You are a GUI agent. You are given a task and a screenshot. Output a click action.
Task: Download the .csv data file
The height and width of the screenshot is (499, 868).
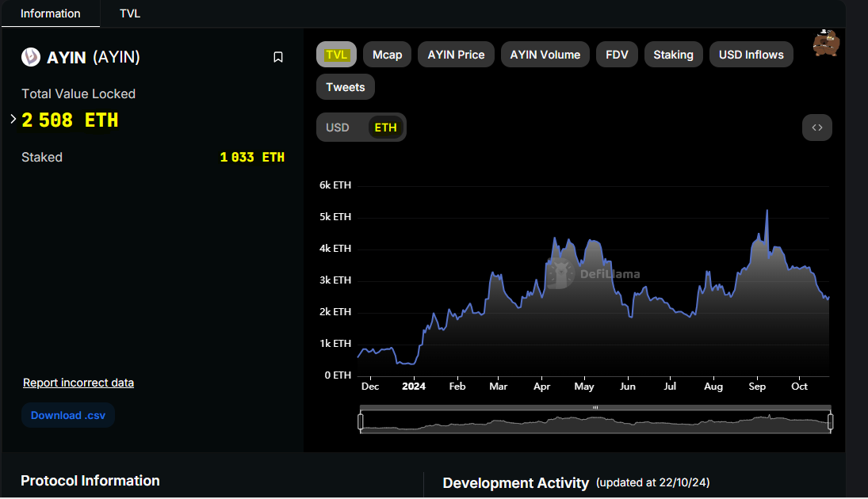(68, 415)
